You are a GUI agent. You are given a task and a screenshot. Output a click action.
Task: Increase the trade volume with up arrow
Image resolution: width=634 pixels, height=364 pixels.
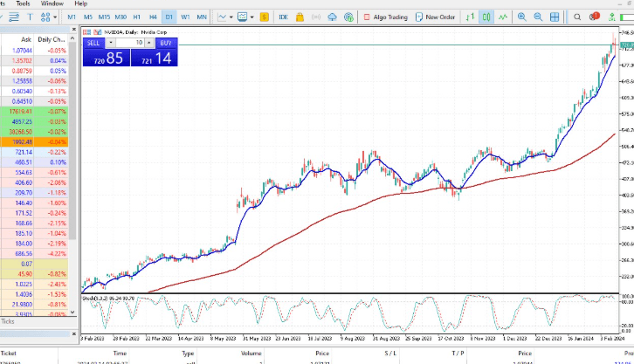pyautogui.click(x=149, y=43)
